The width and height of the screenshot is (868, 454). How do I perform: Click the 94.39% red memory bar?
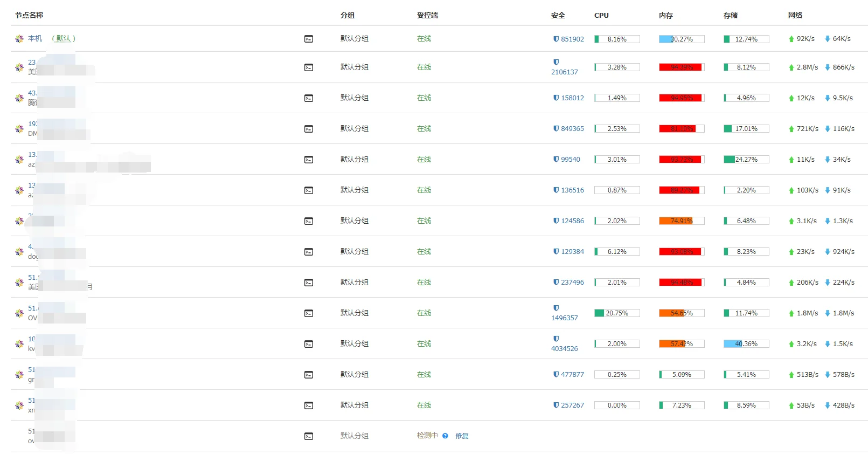click(682, 67)
